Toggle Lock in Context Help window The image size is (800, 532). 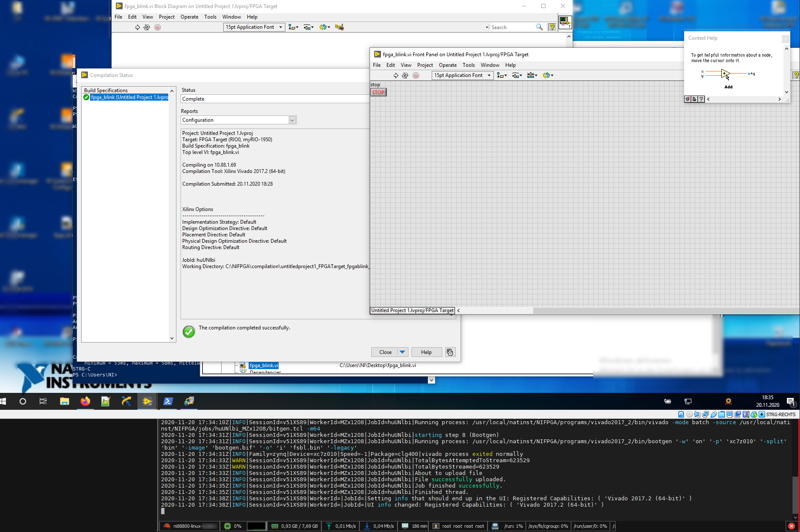pyautogui.click(x=694, y=99)
